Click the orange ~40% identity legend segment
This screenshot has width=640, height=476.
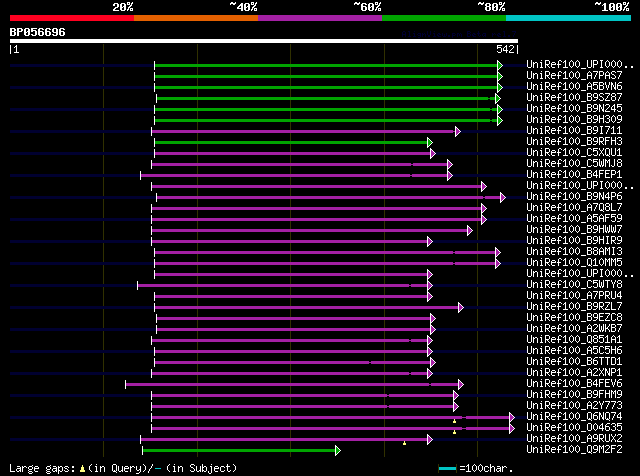coord(196,18)
